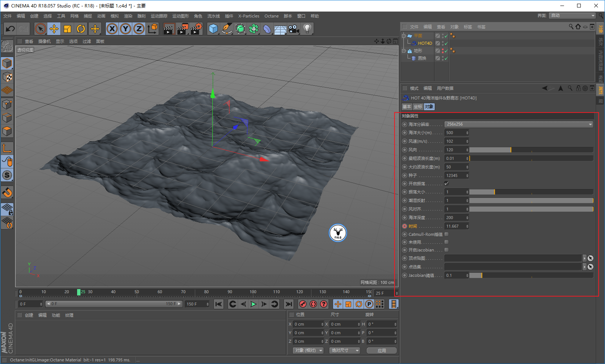Viewport: 605px width, 364px height.
Task: Open the 用户数据 attribute menu
Action: tap(445, 88)
